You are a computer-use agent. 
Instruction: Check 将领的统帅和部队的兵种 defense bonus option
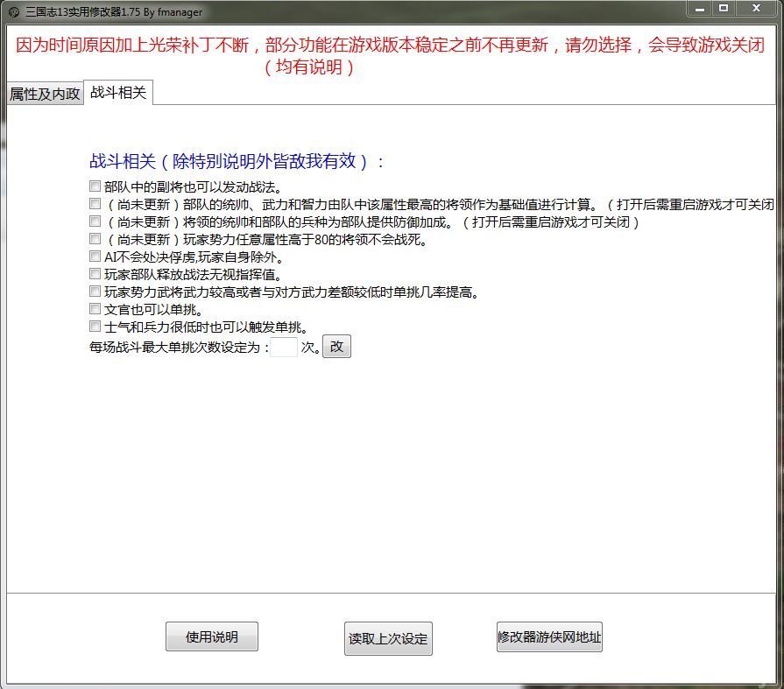point(95,221)
